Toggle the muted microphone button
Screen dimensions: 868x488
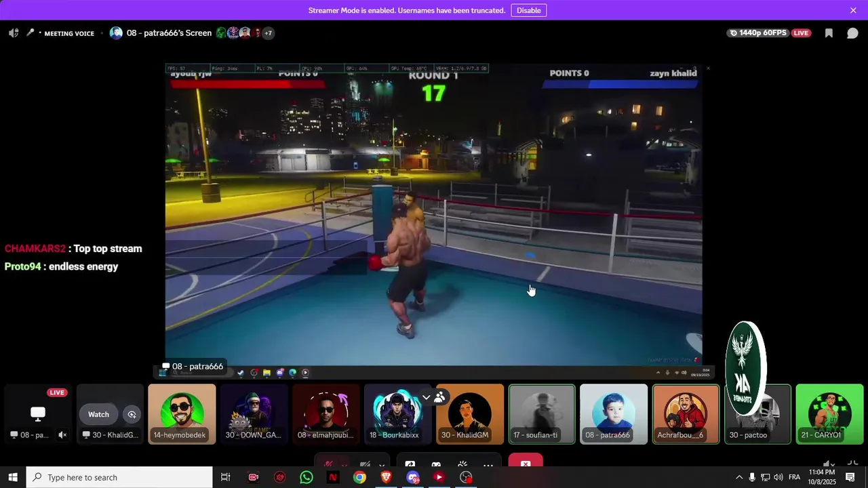pos(328,464)
